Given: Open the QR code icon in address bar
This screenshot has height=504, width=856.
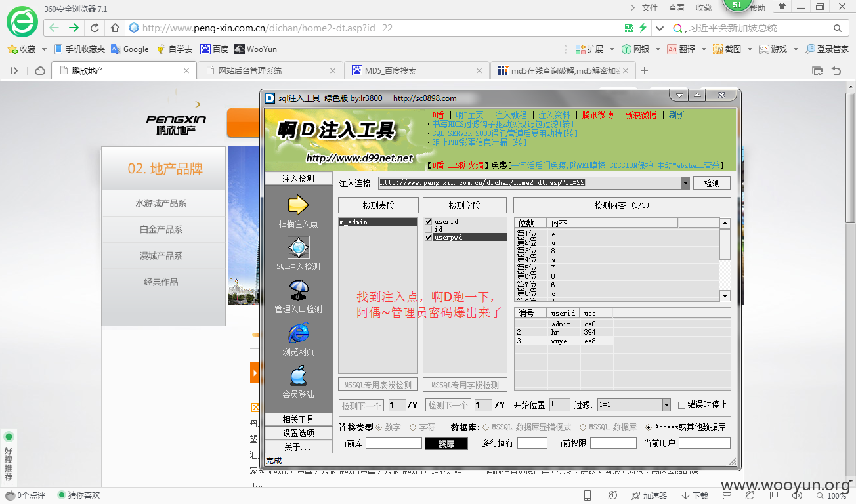Looking at the screenshot, I should (629, 28).
